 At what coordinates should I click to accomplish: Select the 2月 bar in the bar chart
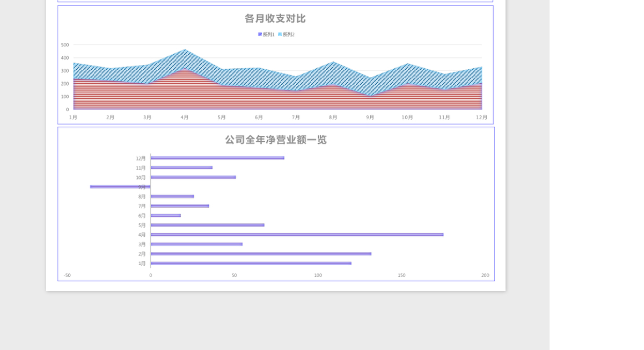261,253
